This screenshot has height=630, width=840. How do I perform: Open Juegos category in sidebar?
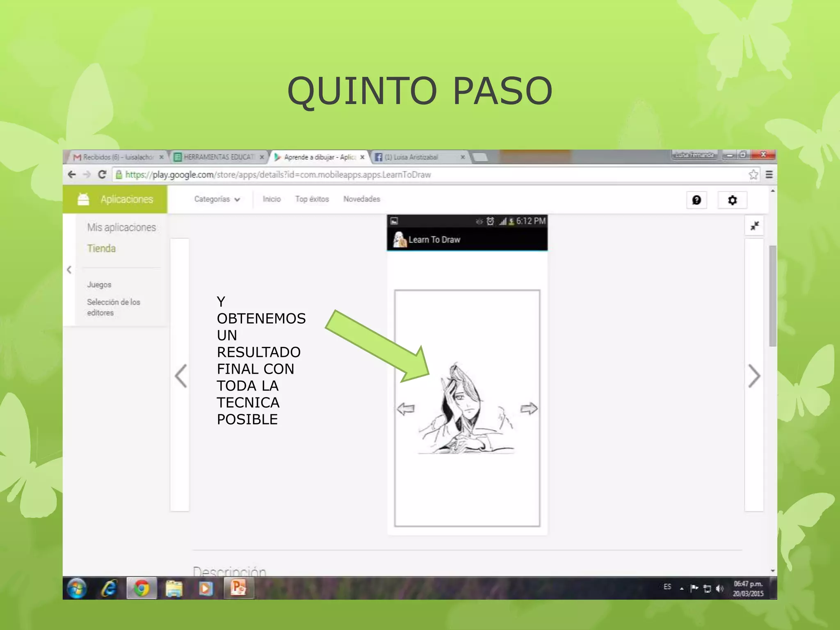99,285
